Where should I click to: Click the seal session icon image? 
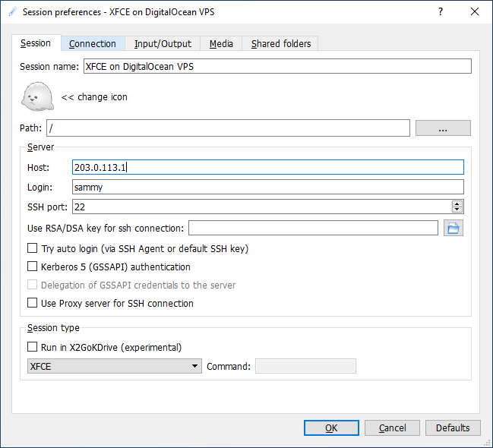[37, 96]
